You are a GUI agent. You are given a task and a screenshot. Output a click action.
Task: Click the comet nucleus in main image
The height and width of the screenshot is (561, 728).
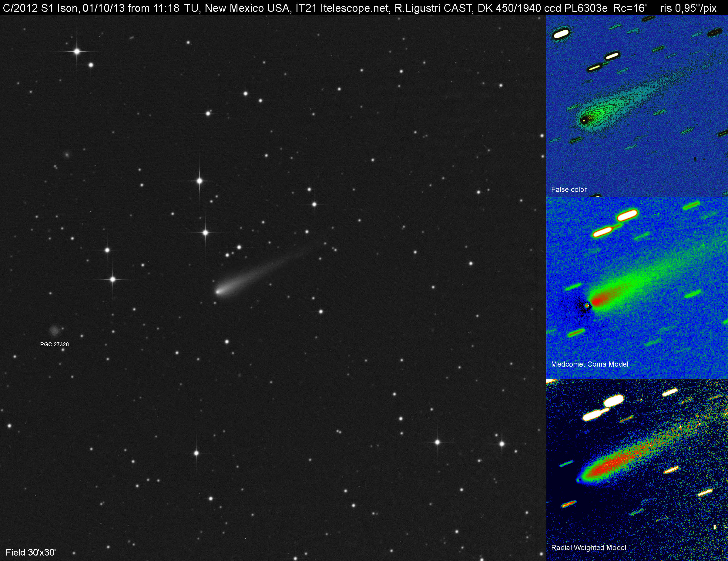pos(218,292)
